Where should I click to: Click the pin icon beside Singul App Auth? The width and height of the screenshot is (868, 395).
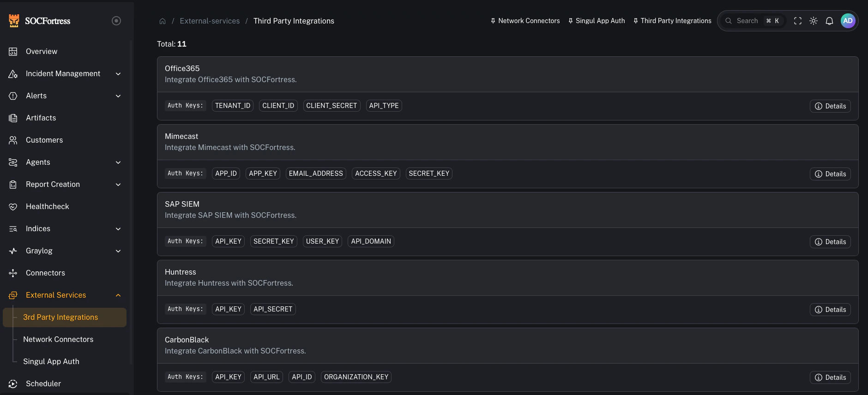(x=571, y=21)
